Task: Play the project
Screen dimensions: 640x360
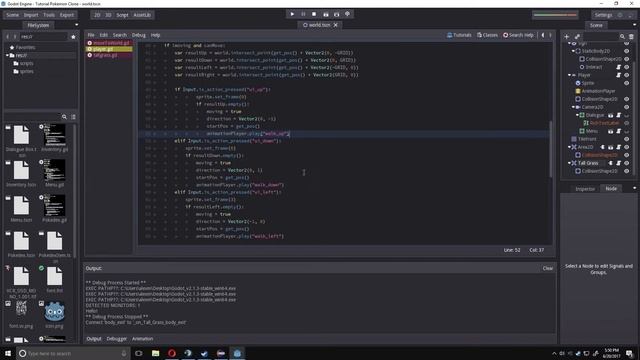Action: (292, 14)
